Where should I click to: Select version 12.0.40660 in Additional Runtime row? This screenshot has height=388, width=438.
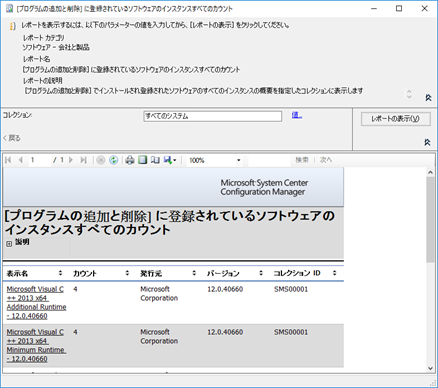pyautogui.click(x=225, y=289)
